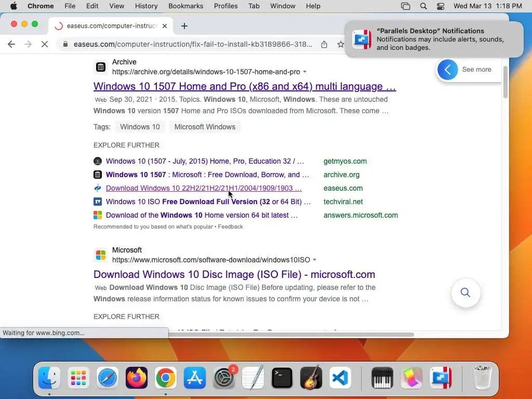Click the Windows 10 tag
Viewport: 532px width, 399px height.
click(140, 127)
